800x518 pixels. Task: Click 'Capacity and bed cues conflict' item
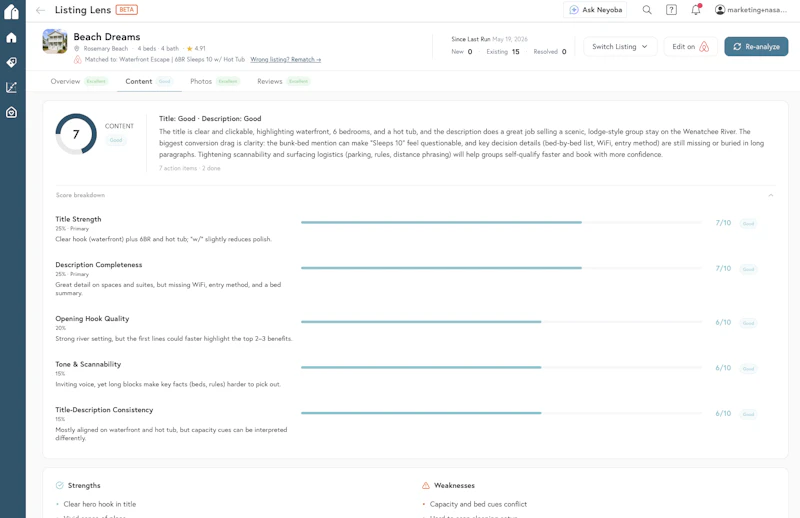(478, 504)
